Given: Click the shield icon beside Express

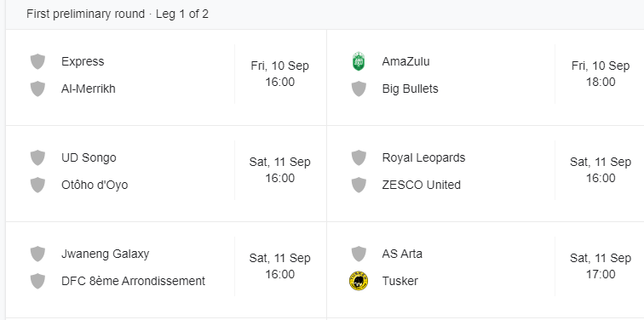Looking at the screenshot, I should (x=37, y=61).
